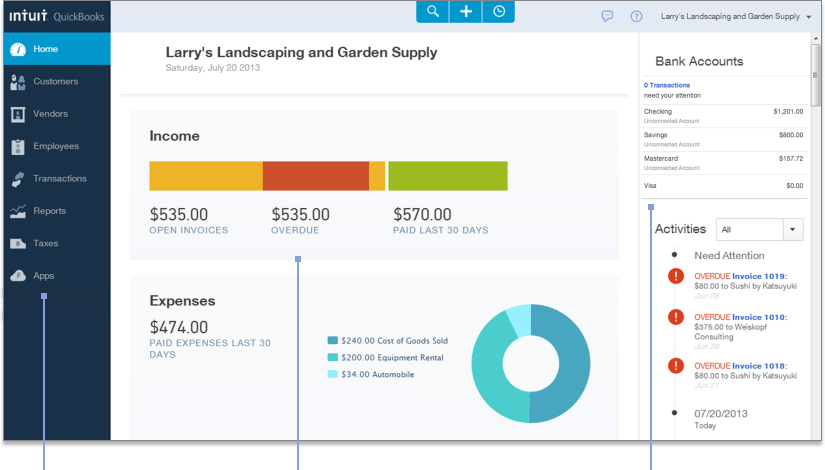Open the help question mark icon
Viewport: 825px width, 470px height.
click(x=636, y=16)
